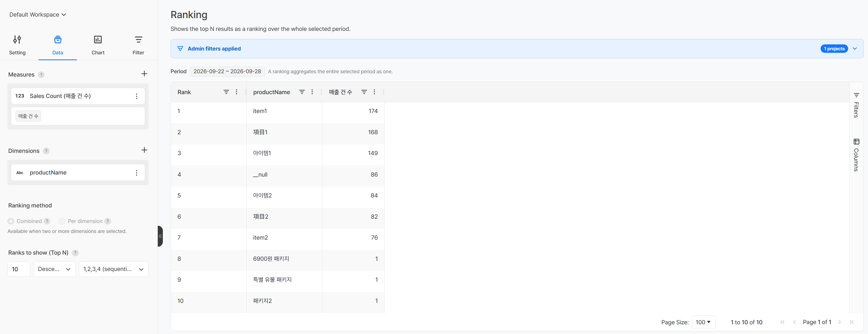Open Default Workspace dropdown
The height and width of the screenshot is (334, 868).
(x=37, y=15)
